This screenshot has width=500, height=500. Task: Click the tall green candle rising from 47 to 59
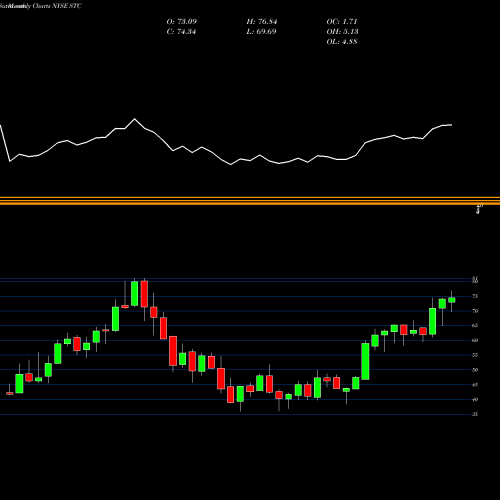[x=365, y=361]
